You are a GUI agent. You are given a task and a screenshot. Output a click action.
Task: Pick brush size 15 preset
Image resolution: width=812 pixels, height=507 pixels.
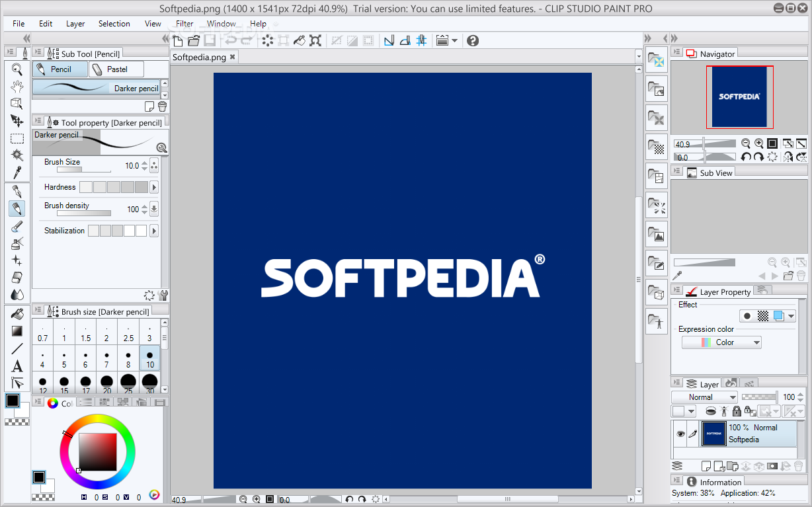[64, 383]
